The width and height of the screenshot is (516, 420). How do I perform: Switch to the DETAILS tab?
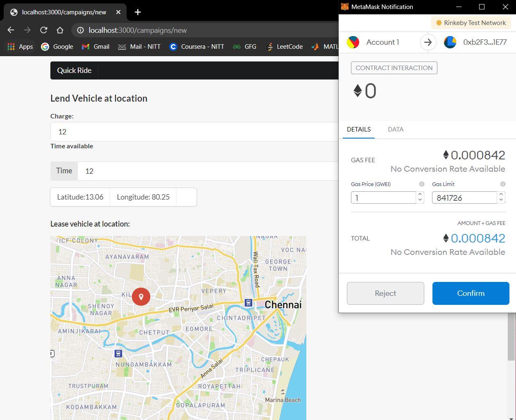tap(359, 129)
